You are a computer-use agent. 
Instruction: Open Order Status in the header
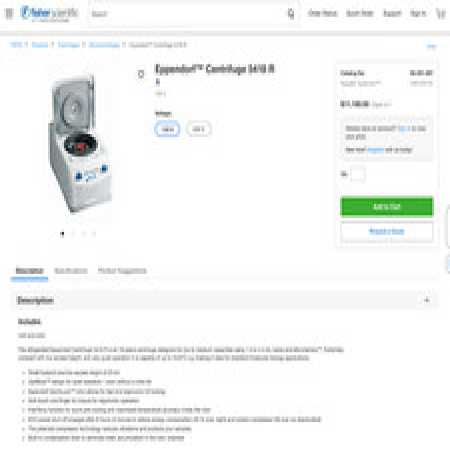coord(323,13)
